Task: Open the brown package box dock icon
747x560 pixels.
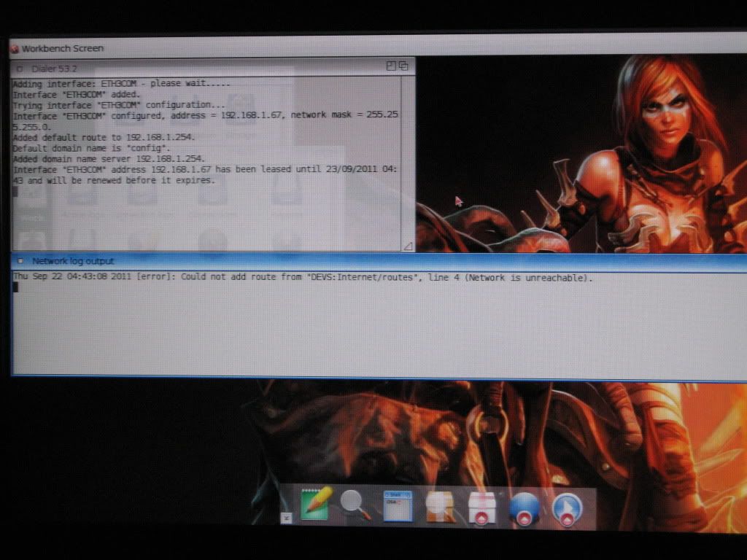Action: coord(438,507)
